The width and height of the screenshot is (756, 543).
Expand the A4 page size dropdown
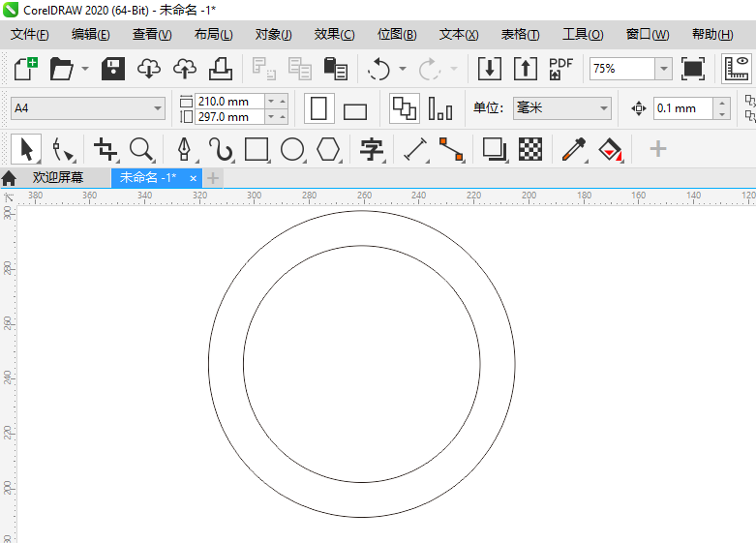pyautogui.click(x=158, y=108)
